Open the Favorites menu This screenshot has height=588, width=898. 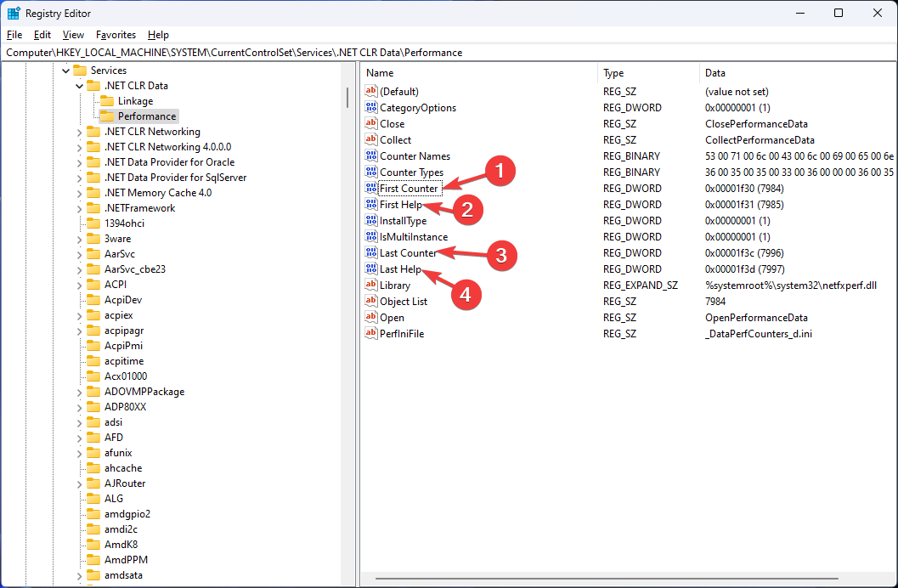click(116, 35)
